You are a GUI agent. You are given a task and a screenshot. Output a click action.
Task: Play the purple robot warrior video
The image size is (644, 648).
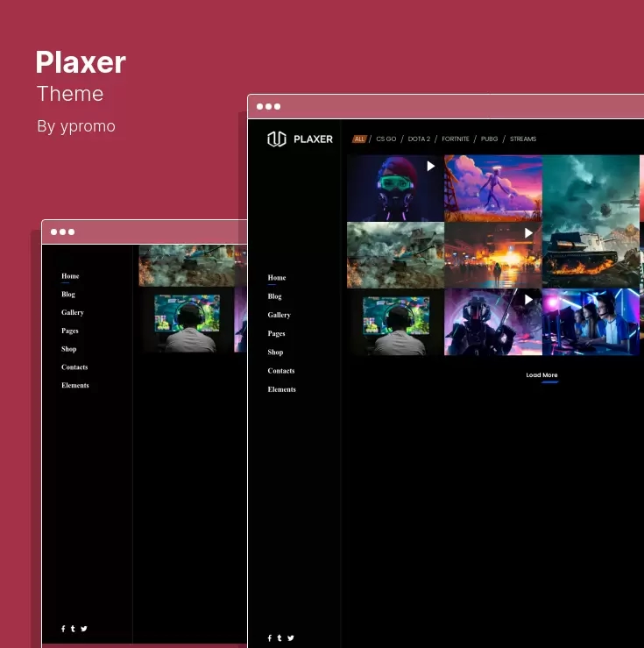coord(528,299)
